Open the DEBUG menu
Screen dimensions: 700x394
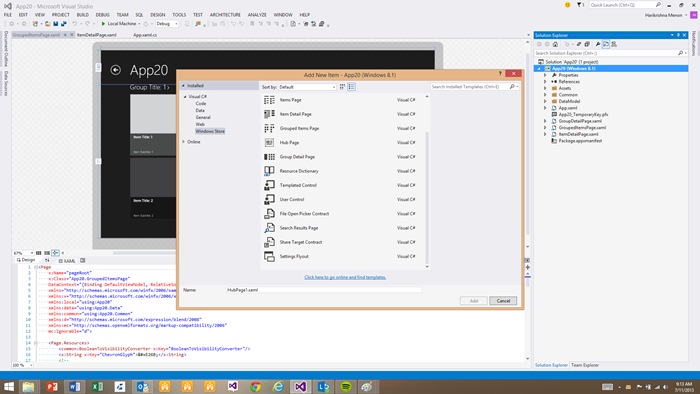click(102, 15)
